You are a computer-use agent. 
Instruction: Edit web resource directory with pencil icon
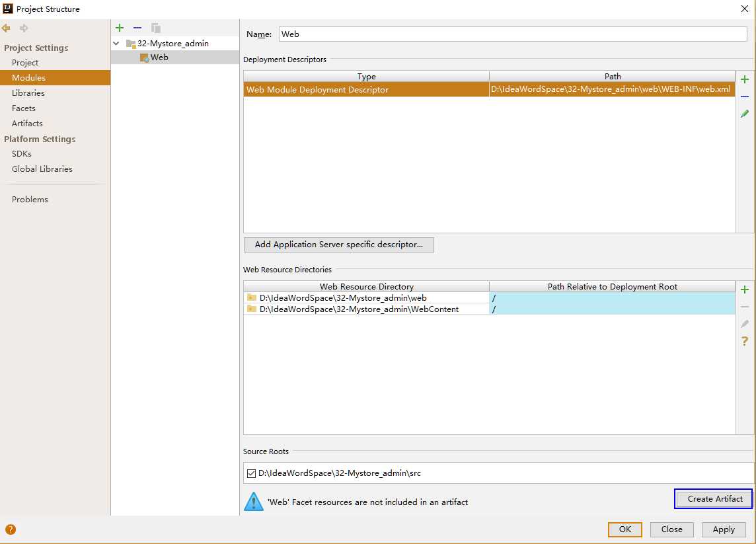[744, 324]
